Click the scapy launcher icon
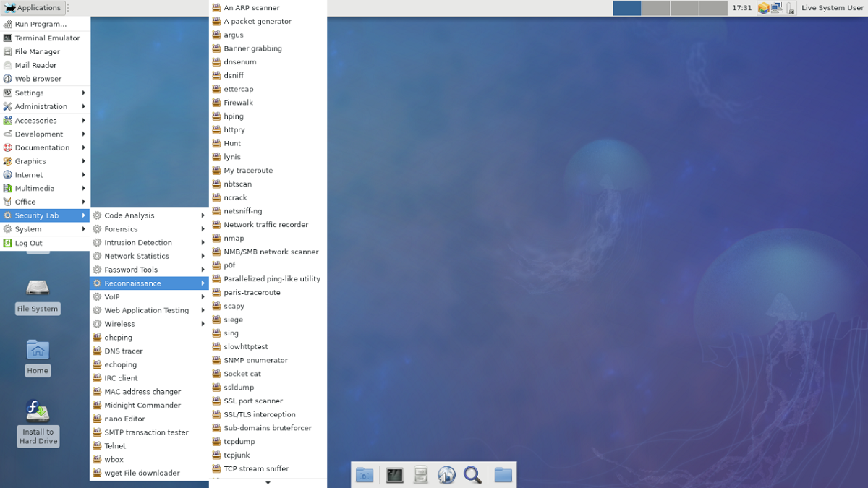The image size is (868, 488). [217, 307]
